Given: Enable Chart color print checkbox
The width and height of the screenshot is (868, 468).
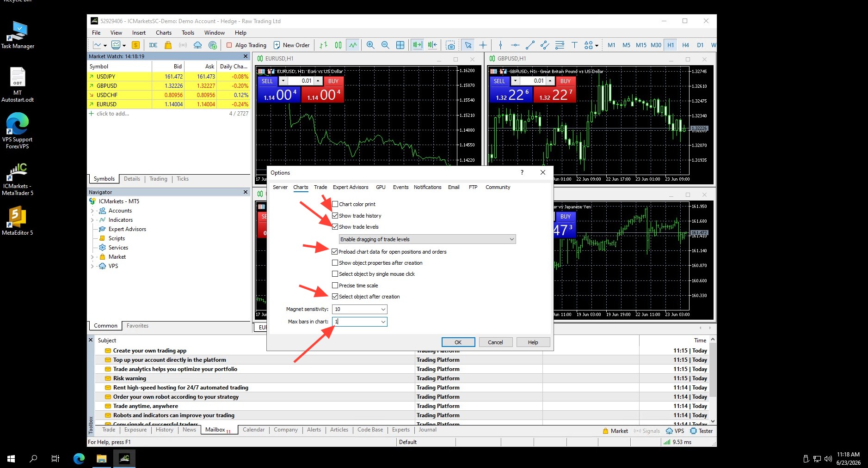Looking at the screenshot, I should [335, 204].
